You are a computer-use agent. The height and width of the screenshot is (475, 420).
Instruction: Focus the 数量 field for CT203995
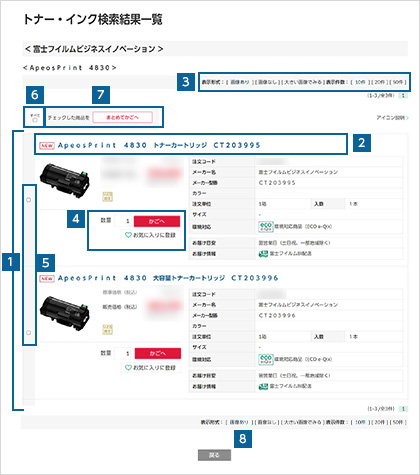[123, 221]
